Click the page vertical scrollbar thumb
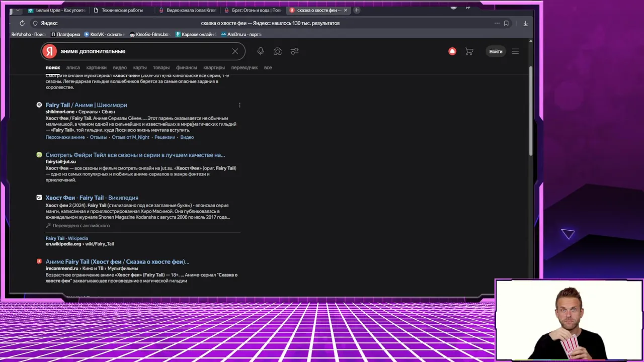 [x=530, y=111]
